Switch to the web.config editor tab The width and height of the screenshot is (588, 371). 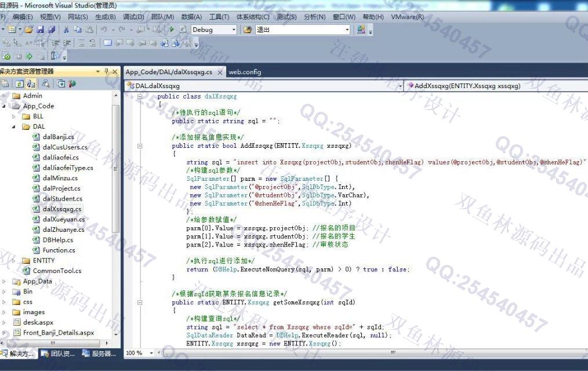pos(245,72)
